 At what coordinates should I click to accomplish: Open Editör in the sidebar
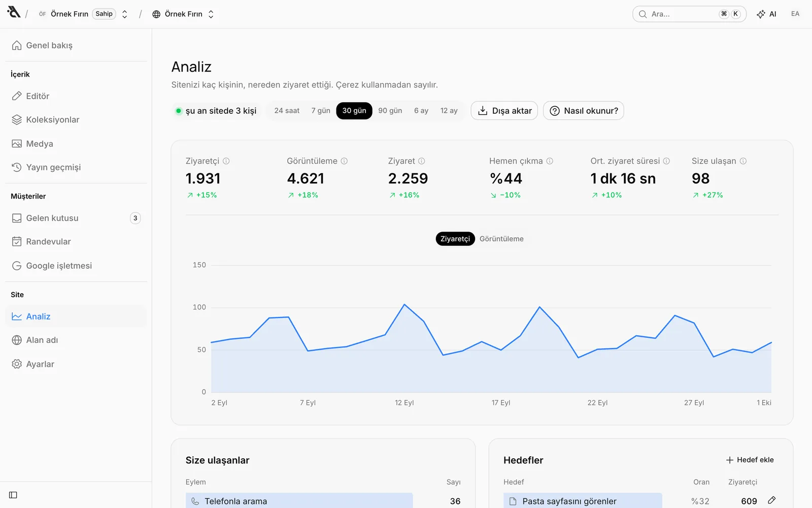[x=76, y=96]
